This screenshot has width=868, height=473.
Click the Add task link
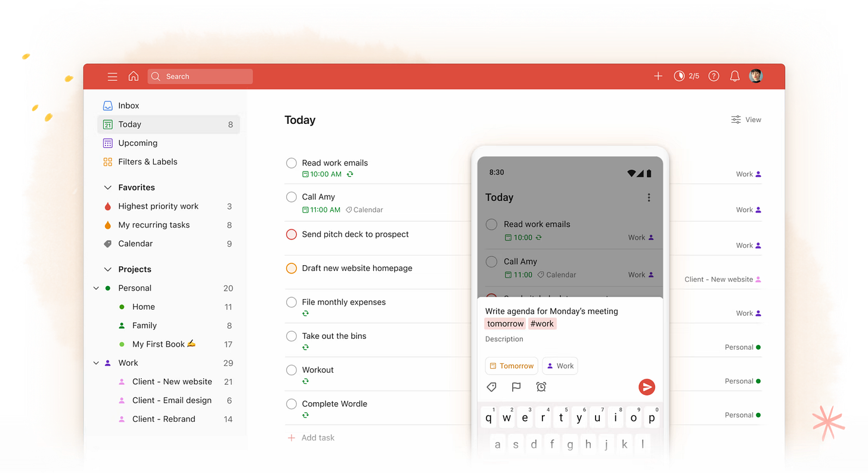click(311, 438)
